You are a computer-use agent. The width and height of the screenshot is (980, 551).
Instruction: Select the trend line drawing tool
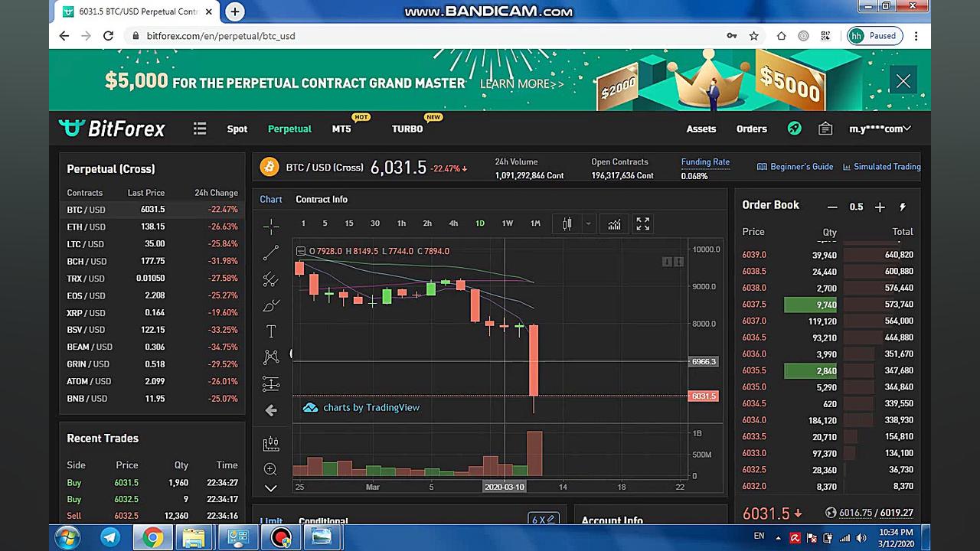pos(271,253)
